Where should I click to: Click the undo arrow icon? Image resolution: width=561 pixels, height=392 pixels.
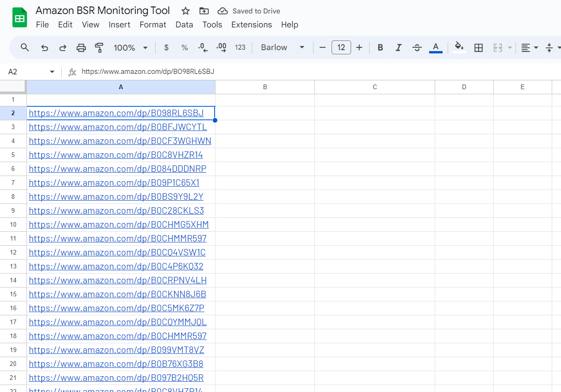[x=45, y=47]
